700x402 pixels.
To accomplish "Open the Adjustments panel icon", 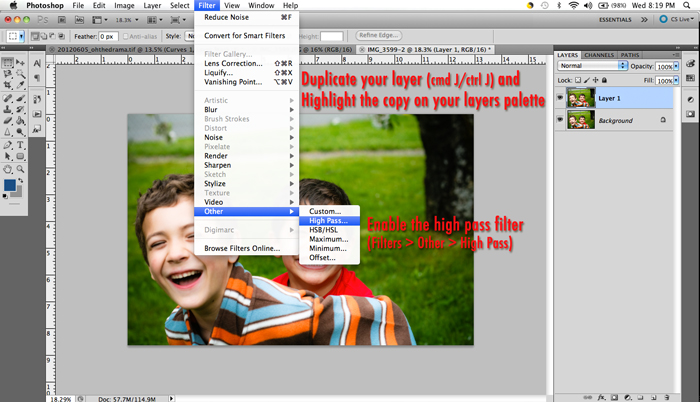I will (x=691, y=99).
